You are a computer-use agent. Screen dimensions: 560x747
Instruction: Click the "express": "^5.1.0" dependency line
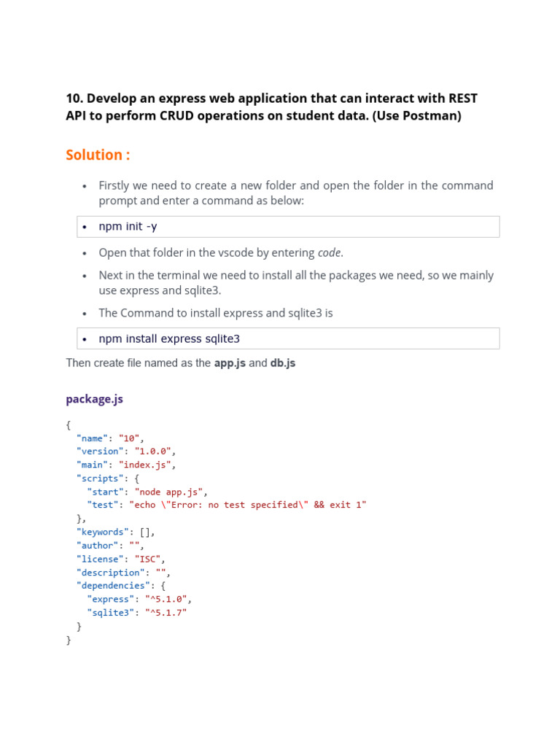[x=139, y=599]
